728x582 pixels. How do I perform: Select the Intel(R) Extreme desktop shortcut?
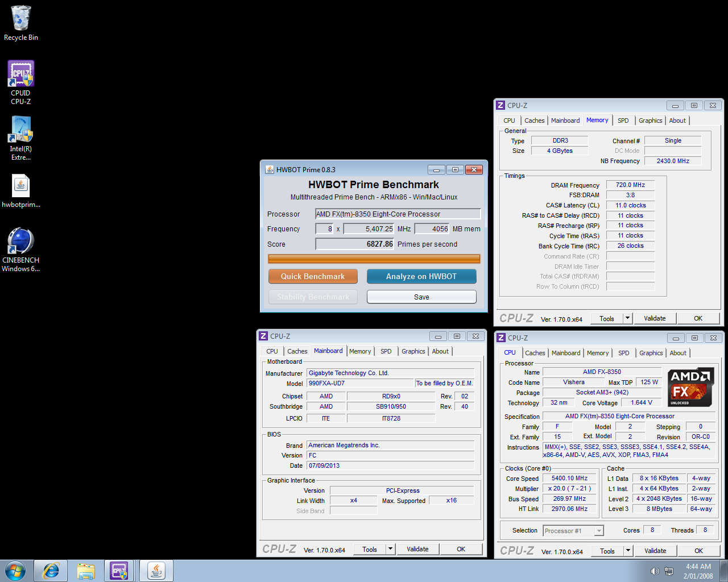tap(21, 138)
